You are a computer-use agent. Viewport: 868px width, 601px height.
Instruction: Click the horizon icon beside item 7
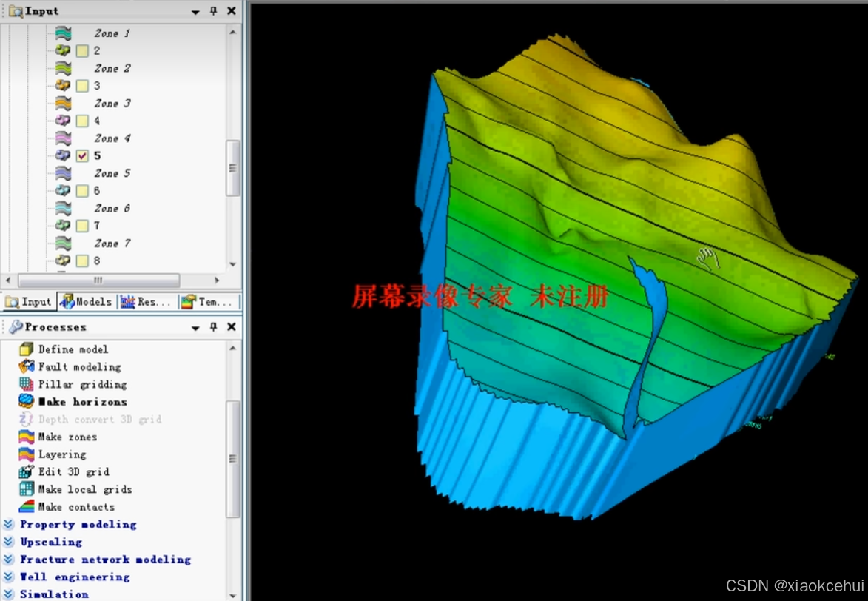(63, 226)
